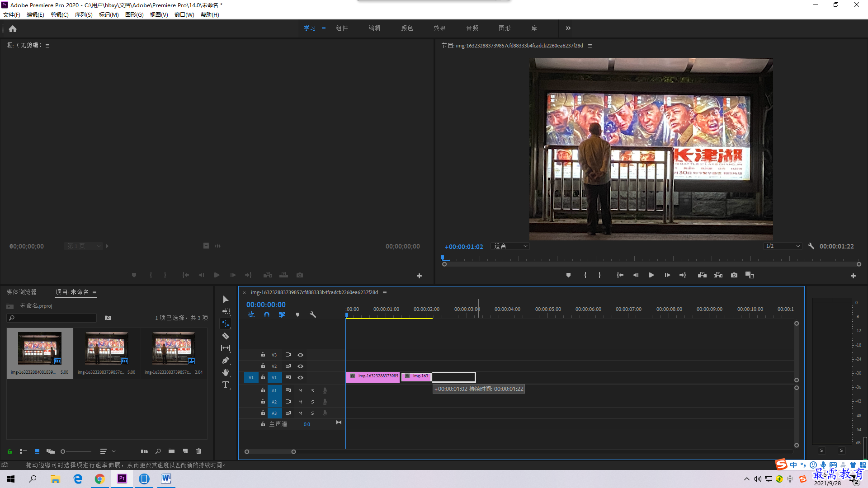
Task: Click New Item in project panel
Action: tap(185, 451)
